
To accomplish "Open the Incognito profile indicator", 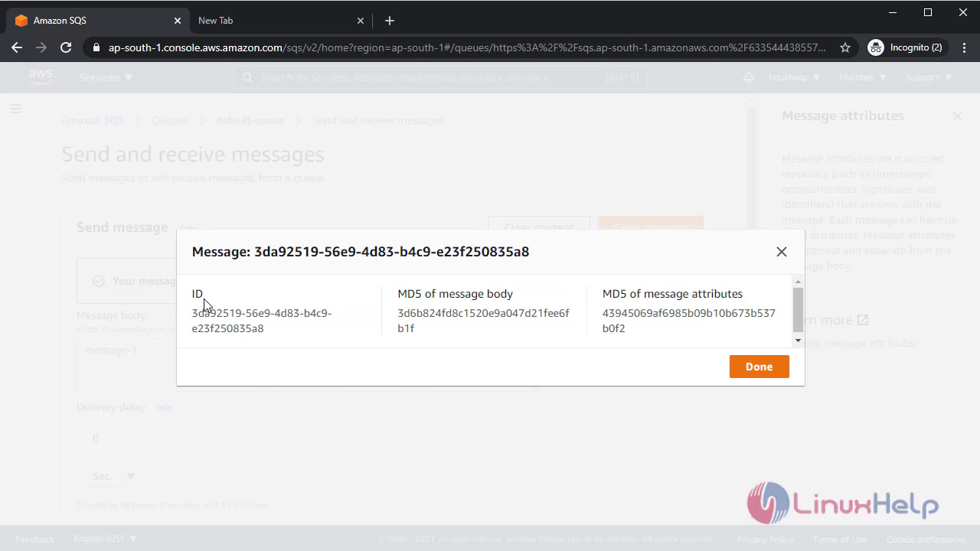I will pyautogui.click(x=906, y=47).
